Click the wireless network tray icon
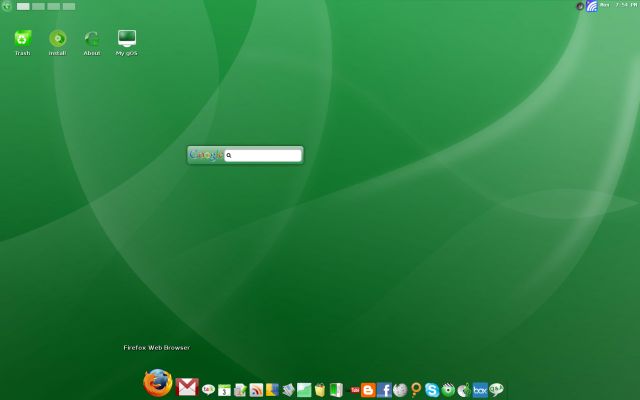 tap(591, 6)
